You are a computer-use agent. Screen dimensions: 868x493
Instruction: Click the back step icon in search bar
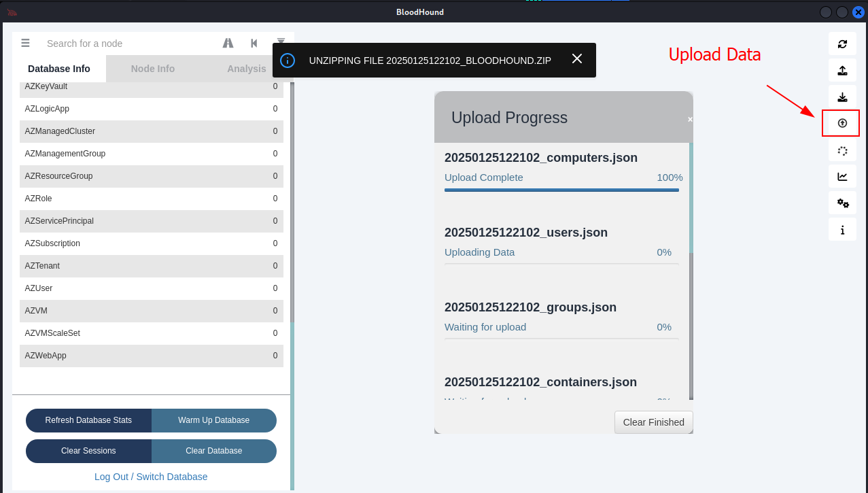[254, 43]
